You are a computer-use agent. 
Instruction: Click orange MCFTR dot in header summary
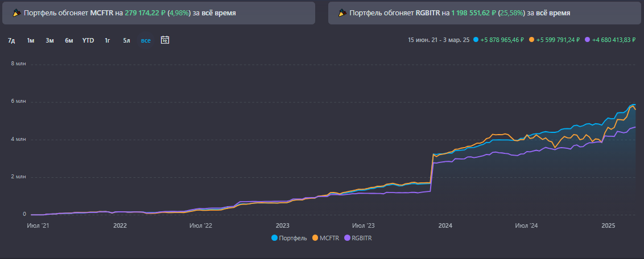pyautogui.click(x=531, y=40)
